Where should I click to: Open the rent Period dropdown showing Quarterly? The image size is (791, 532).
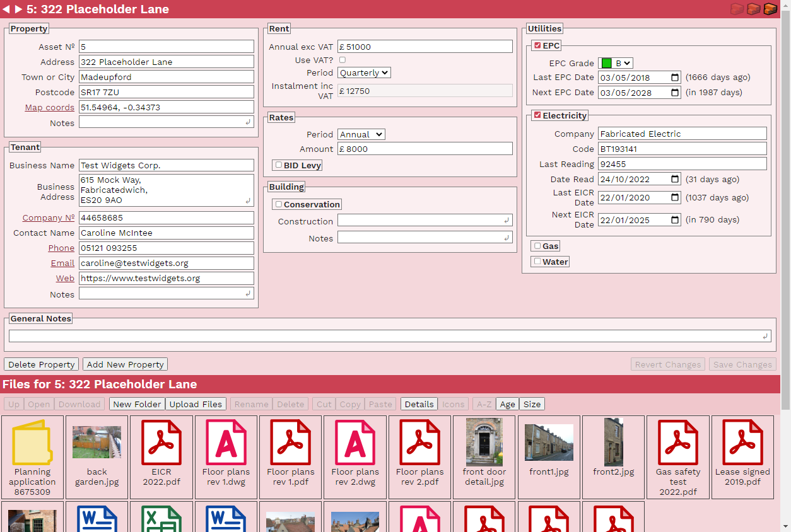363,72
